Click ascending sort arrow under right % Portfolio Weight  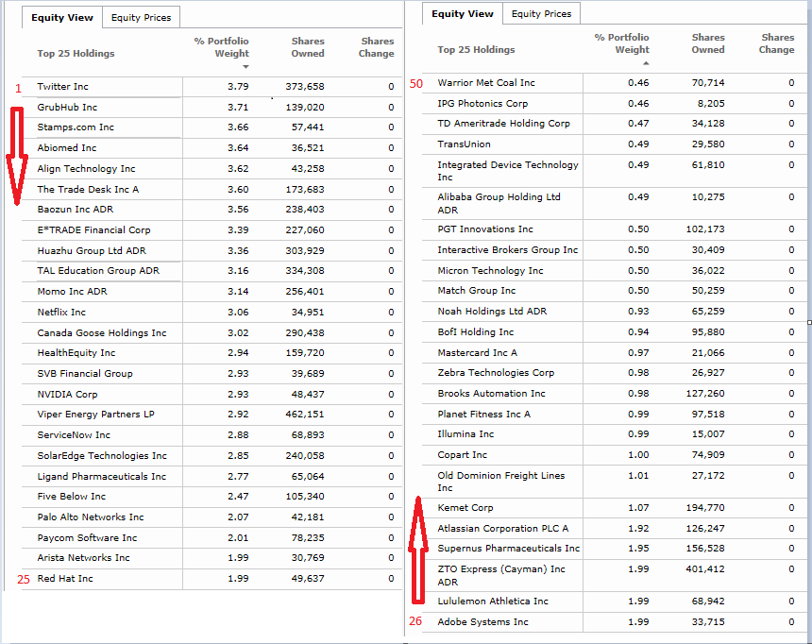point(647,63)
